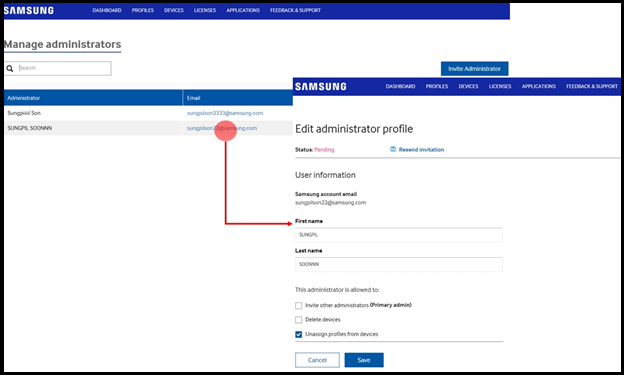Open FEEDBACK & SUPPORT in Edit profile header

[592, 86]
